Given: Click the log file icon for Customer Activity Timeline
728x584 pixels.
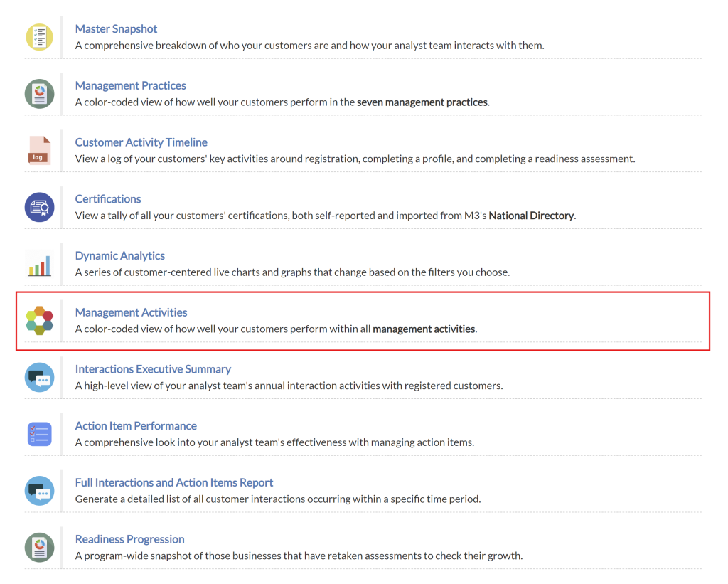Looking at the screenshot, I should [x=39, y=151].
